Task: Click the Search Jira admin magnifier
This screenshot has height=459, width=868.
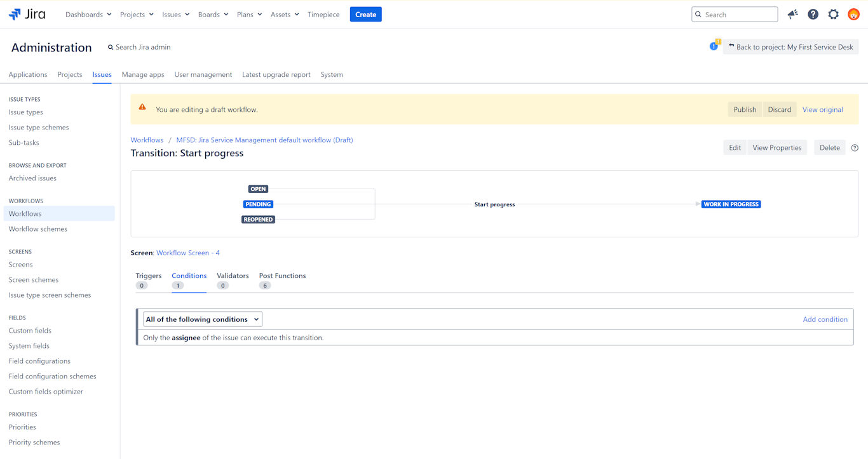Action: [x=111, y=48]
